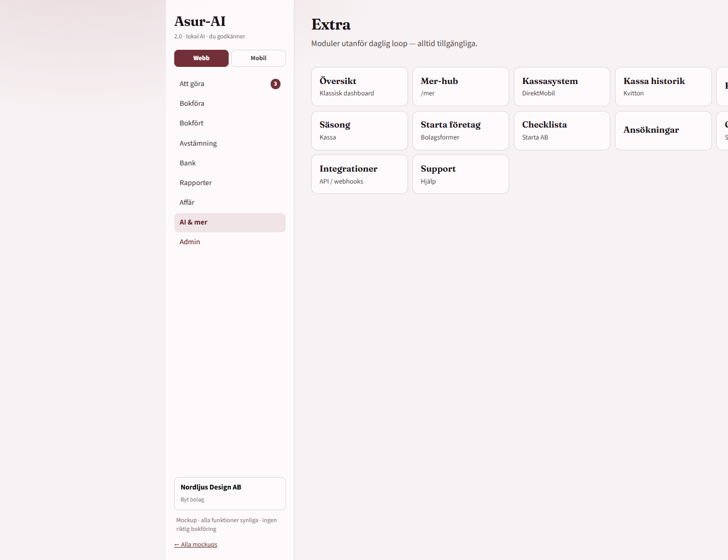The width and height of the screenshot is (728, 560).
Task: Click the Nordljus Design AB company switcher
Action: click(x=230, y=494)
